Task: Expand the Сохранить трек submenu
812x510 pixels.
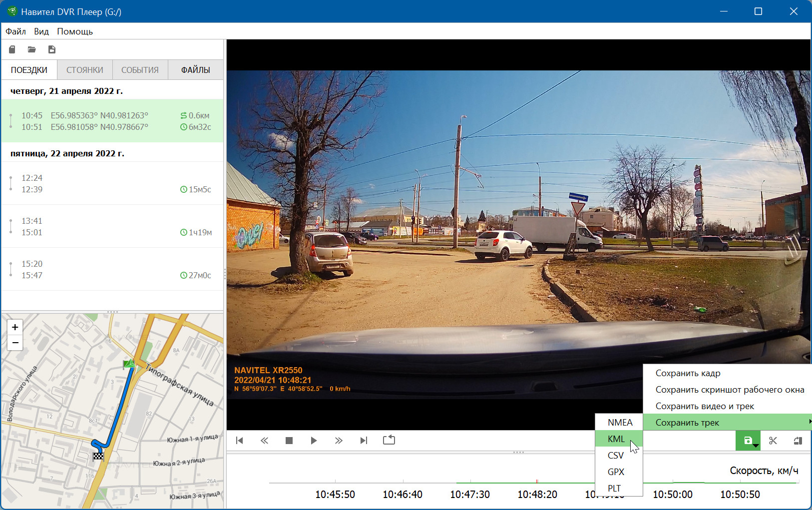Action: [727, 423]
